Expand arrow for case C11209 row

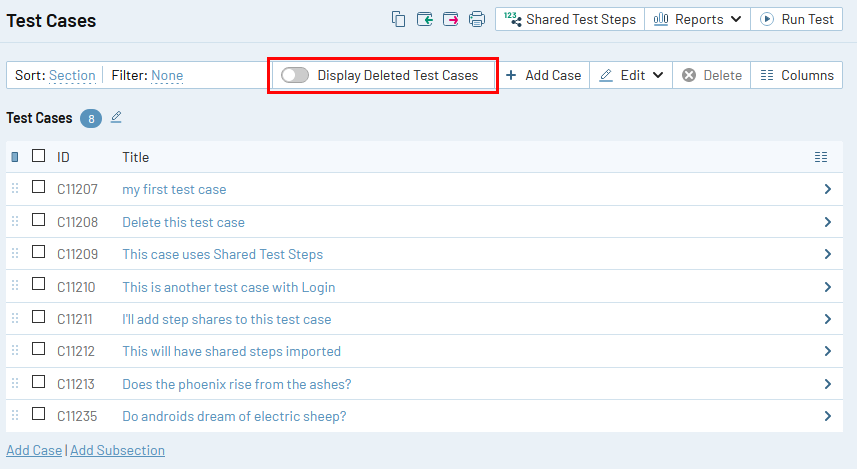point(827,254)
